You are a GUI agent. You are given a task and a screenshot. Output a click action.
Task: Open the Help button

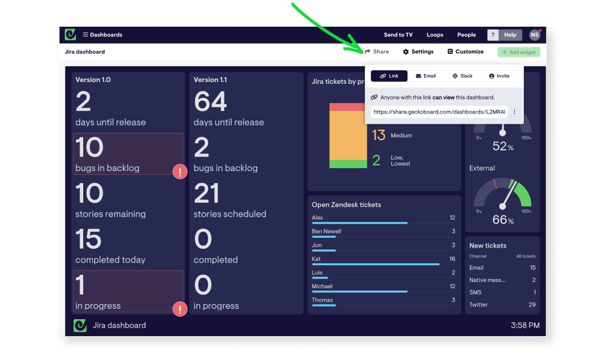pyautogui.click(x=510, y=35)
